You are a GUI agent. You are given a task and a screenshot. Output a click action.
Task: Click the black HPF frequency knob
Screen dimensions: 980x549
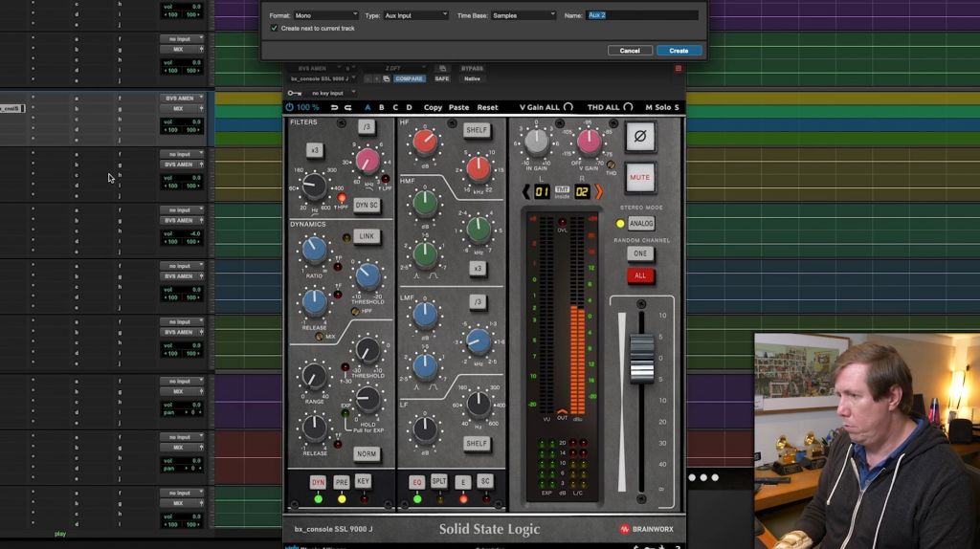[x=314, y=186]
